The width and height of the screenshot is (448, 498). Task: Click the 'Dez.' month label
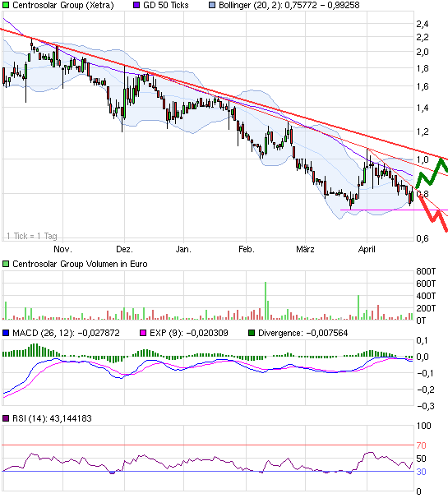(x=124, y=249)
